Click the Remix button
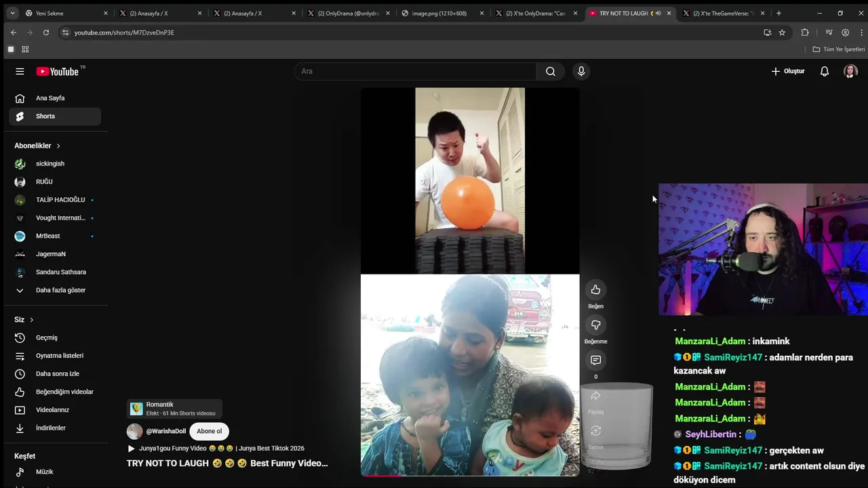 coord(595,431)
